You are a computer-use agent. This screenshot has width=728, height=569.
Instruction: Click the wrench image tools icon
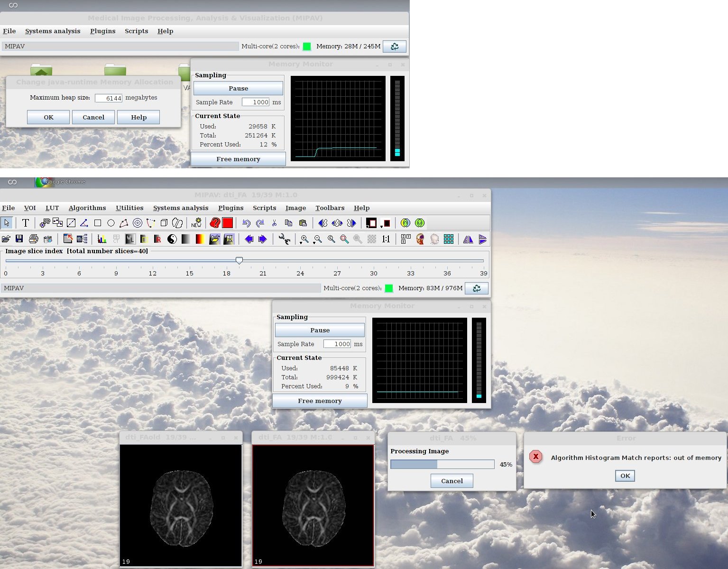point(284,239)
